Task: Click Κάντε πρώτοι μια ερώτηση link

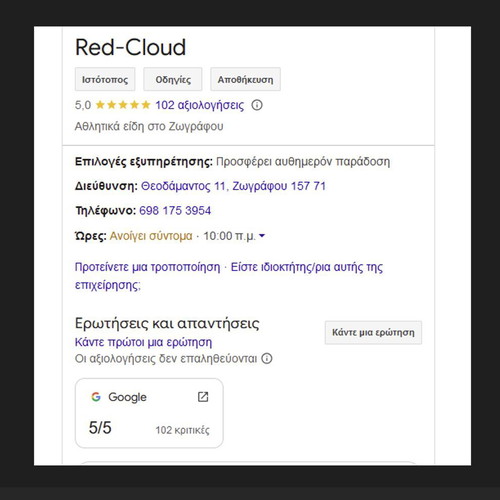Action: click(x=143, y=342)
